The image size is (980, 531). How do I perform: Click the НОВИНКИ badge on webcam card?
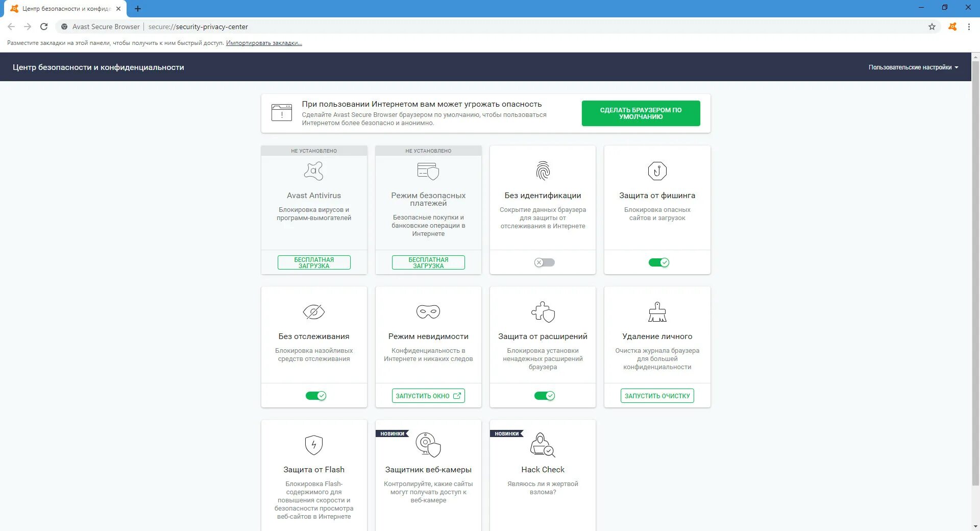392,433
